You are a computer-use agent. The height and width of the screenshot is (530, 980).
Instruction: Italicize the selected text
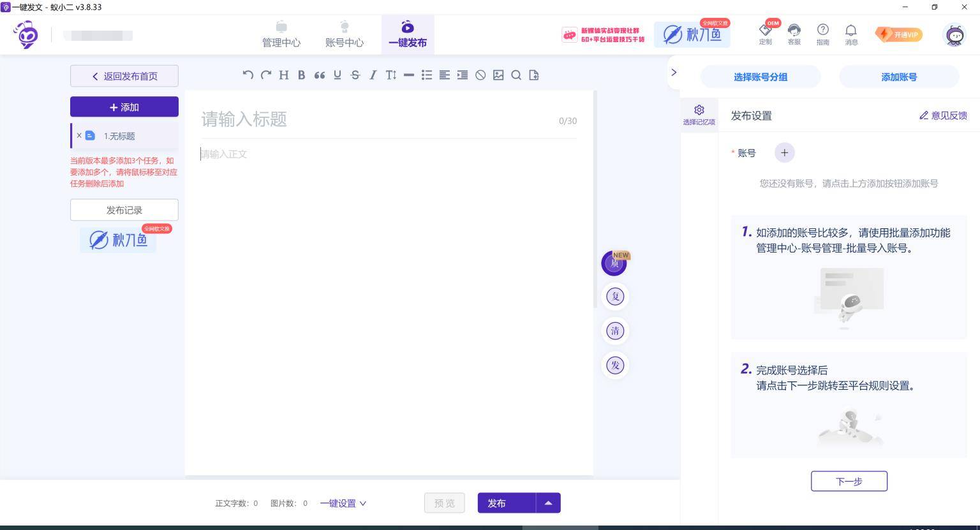tap(373, 75)
